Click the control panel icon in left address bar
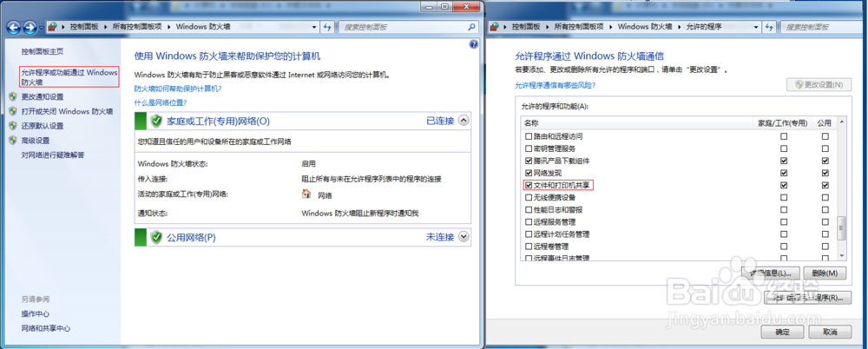The height and width of the screenshot is (349, 868). 53,27
